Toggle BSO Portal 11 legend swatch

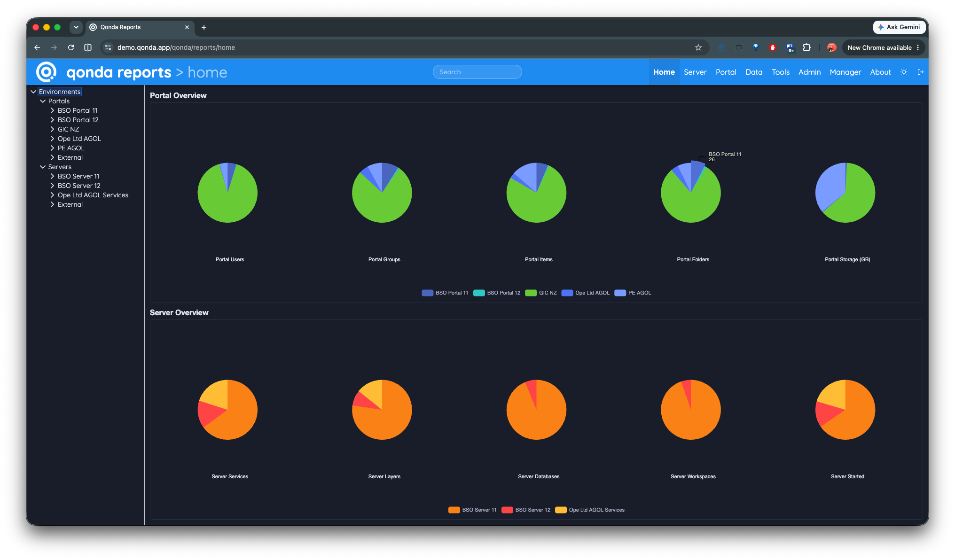click(428, 293)
